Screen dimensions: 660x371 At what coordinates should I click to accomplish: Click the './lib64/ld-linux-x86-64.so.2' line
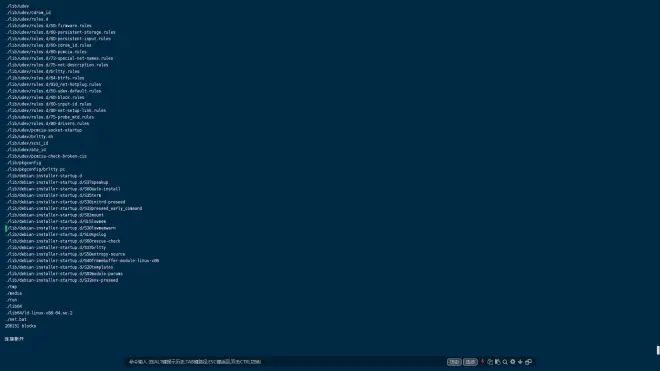click(x=39, y=313)
